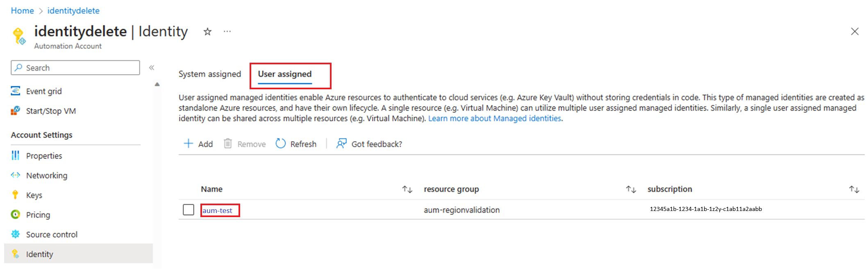868x272 pixels.
Task: Sort by subscription column arrows
Action: (854, 189)
